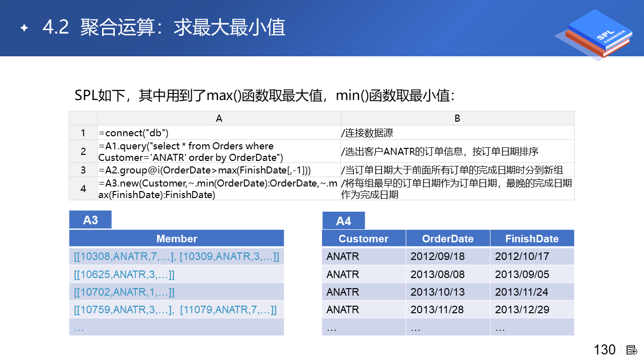
Task: Open the [[10702,ANATR,1,…]] member entry
Action: tap(124, 292)
